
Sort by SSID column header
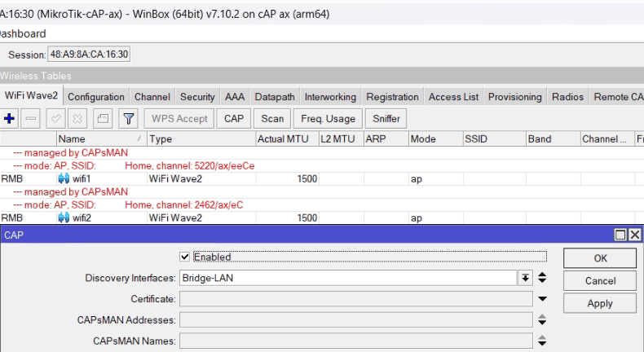tap(495, 139)
